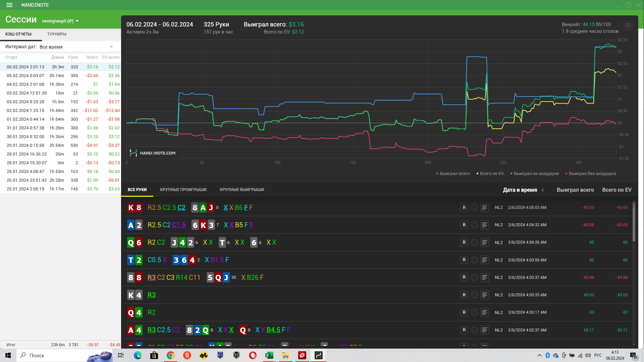
Task: Open Task View from taskbar
Action: (x=121, y=355)
